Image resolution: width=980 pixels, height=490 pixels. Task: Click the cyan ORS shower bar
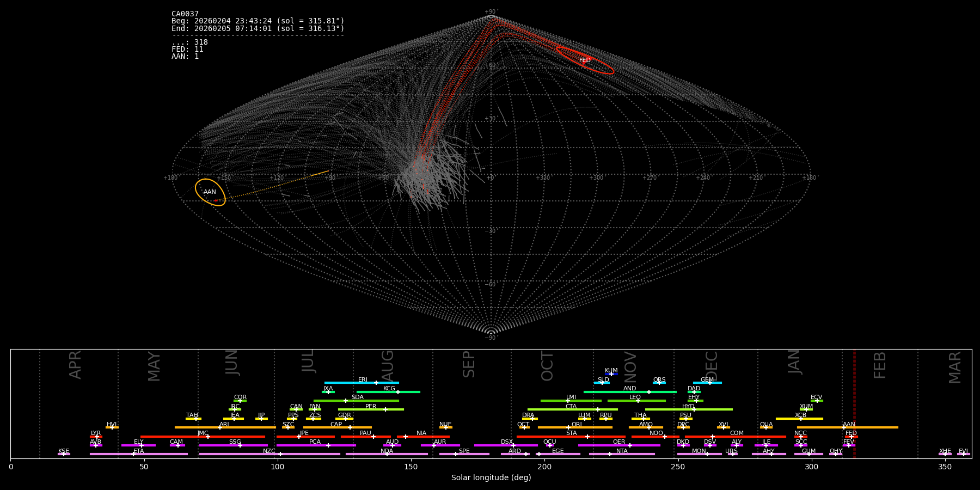pyautogui.click(x=659, y=383)
